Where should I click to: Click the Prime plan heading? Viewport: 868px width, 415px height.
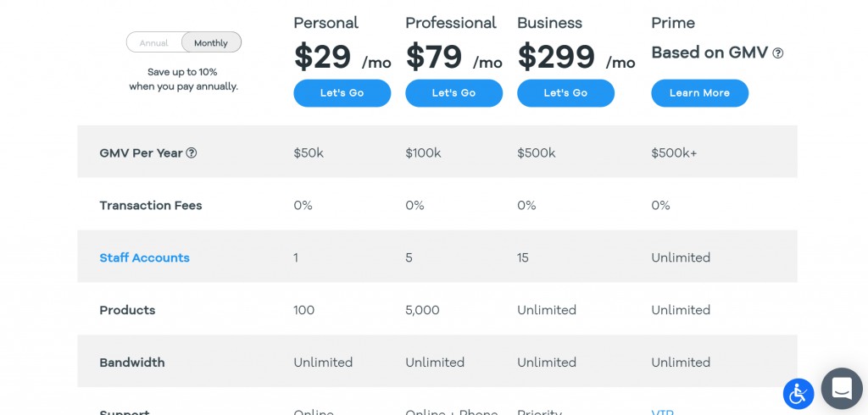pos(673,23)
